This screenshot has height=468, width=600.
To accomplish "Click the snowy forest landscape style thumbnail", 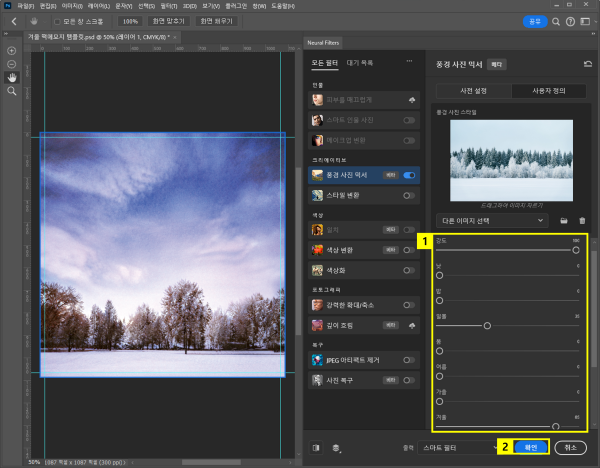I will tap(512, 160).
